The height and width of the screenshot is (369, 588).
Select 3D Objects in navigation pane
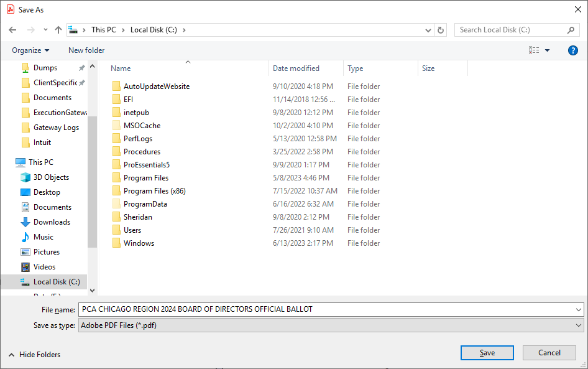(x=51, y=177)
